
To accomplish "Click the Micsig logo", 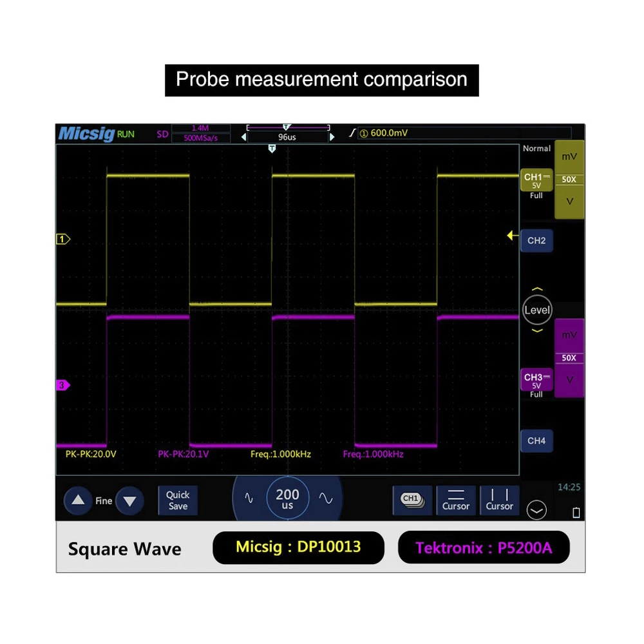I will [87, 134].
